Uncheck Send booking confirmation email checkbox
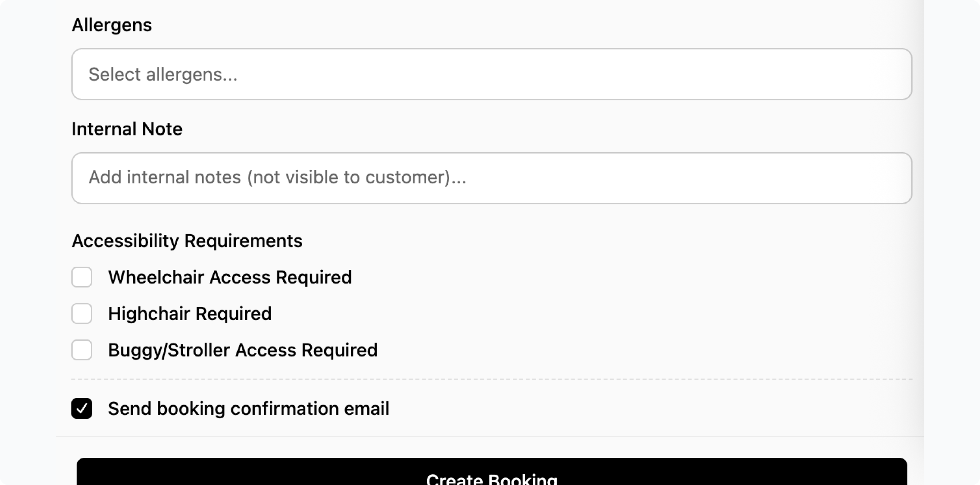The width and height of the screenshot is (980, 485). tap(82, 408)
